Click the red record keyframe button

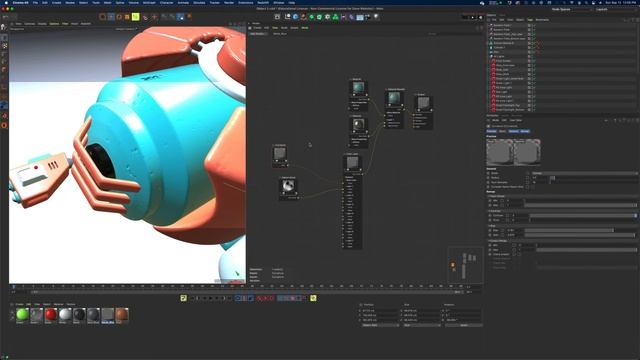[259, 298]
